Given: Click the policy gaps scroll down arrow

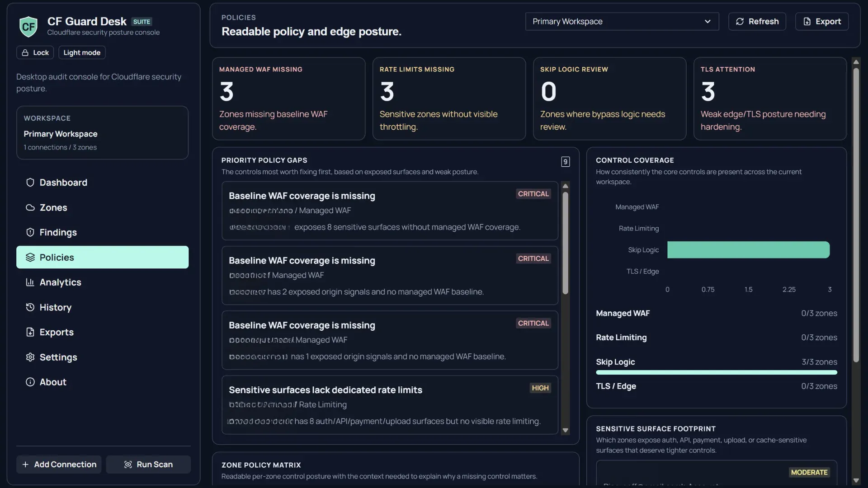Looking at the screenshot, I should 565,431.
